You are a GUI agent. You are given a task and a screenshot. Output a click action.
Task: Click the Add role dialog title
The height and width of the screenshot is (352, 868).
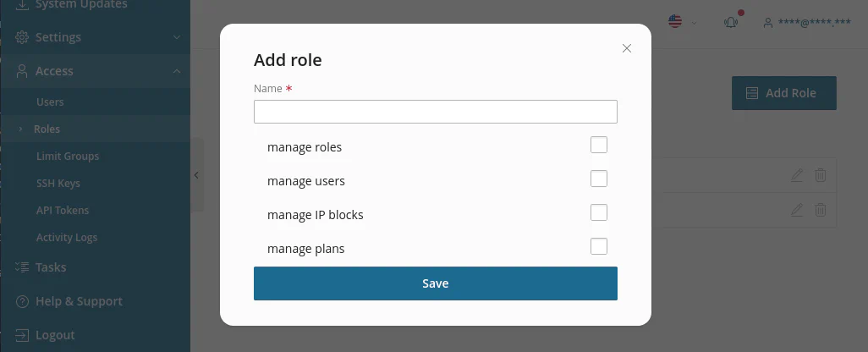pos(288,60)
